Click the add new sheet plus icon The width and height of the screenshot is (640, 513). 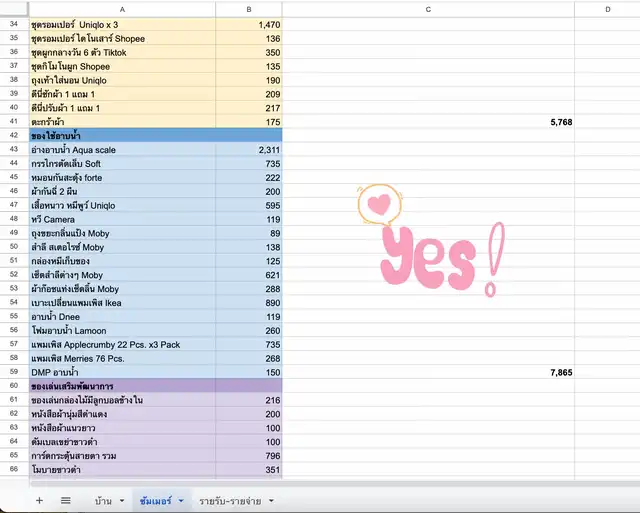(x=39, y=500)
